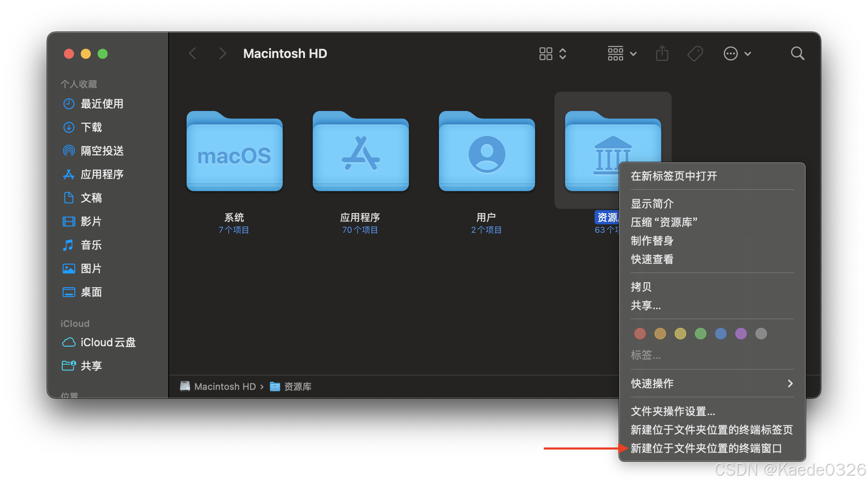Click the Search magnifier icon
The width and height of the screenshot is (868, 484).
click(x=797, y=54)
